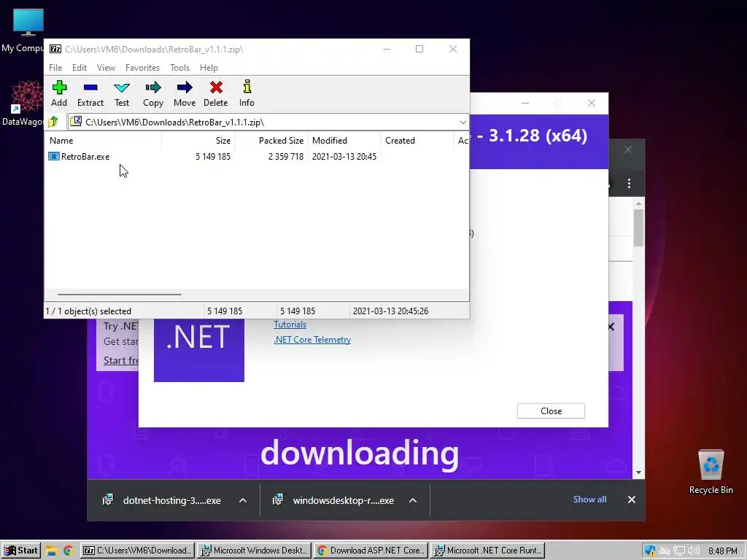
Task: Click the horizontal scrollbar in 7-Zip list
Action: [119, 295]
